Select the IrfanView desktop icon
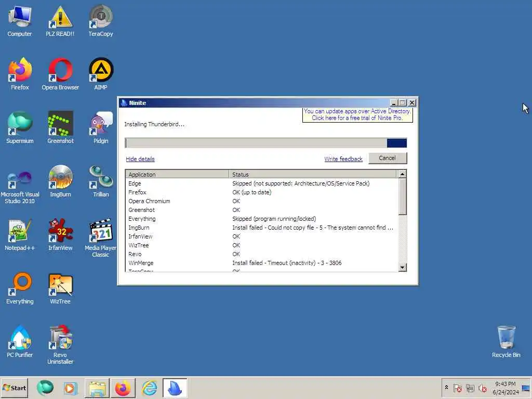The width and height of the screenshot is (532, 399). tap(60, 235)
